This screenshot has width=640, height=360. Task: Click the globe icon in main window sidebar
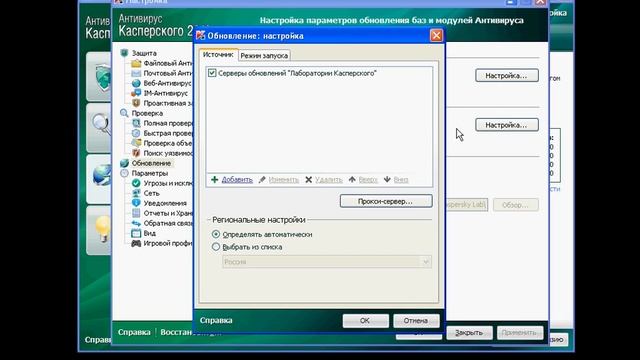(x=102, y=175)
